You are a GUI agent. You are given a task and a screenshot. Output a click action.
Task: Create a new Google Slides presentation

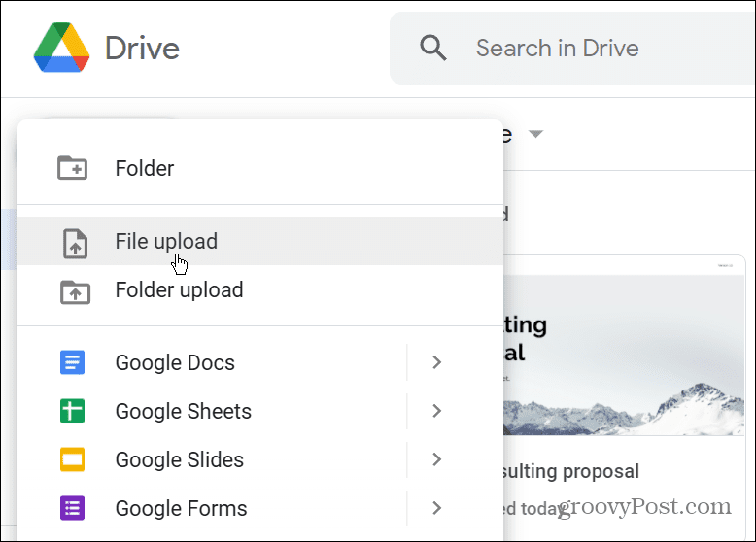[212, 459]
